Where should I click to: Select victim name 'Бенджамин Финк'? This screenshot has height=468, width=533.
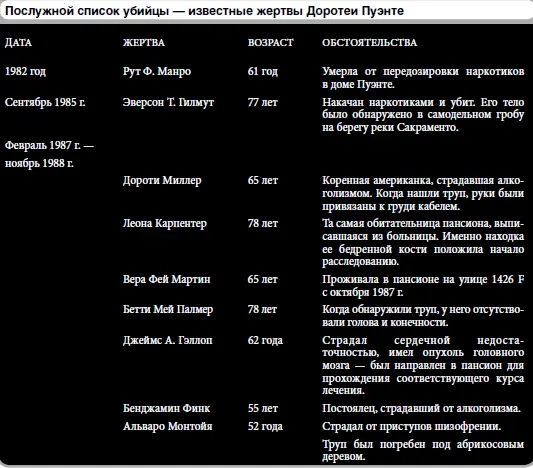[167, 408]
